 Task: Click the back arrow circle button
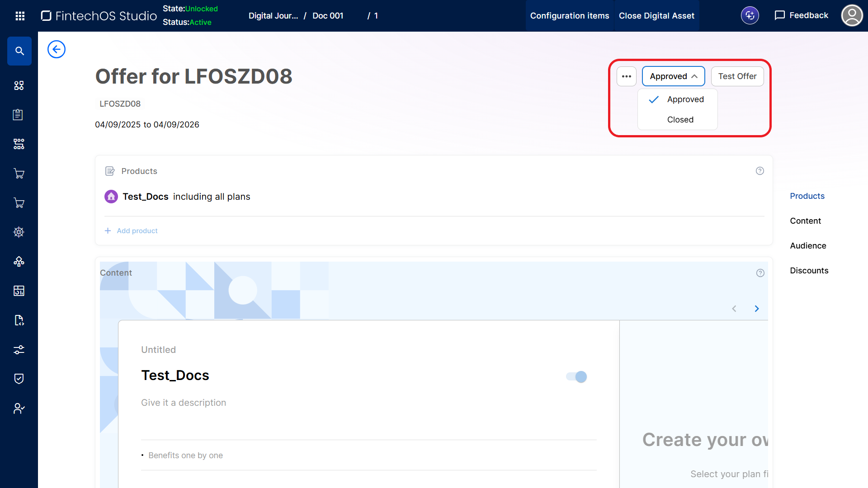pos(57,49)
